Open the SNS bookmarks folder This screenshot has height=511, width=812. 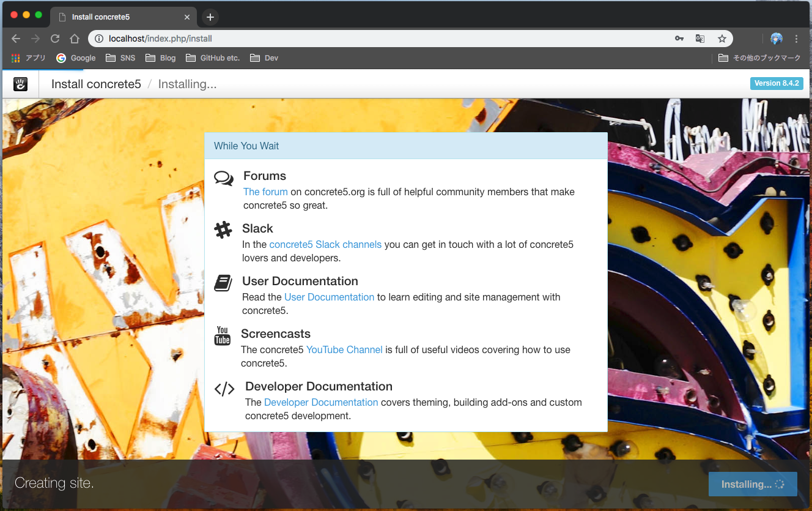tap(120, 58)
